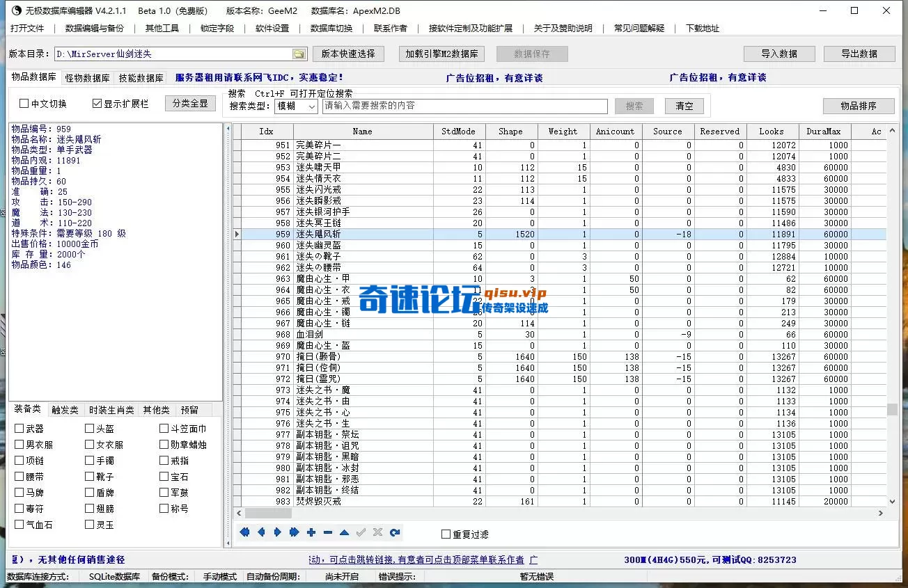Uncheck the 显示扩展栏 option
The height and width of the screenshot is (588, 908).
point(96,102)
